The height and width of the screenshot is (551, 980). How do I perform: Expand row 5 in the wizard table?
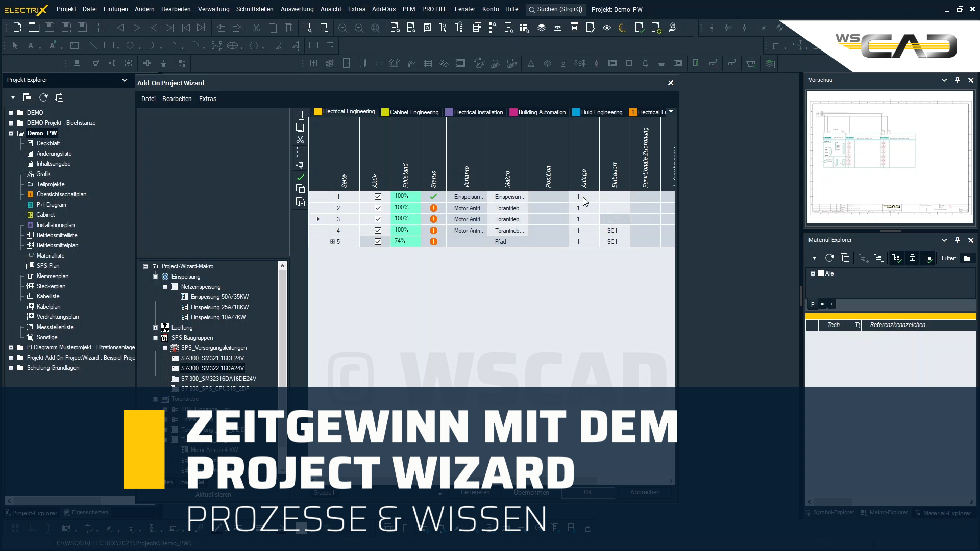tap(332, 241)
